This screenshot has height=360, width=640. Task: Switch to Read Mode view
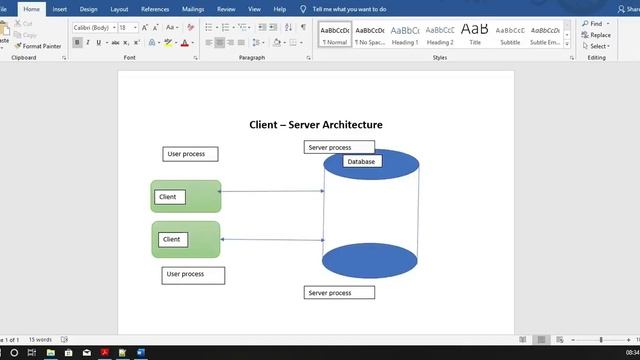[x=523, y=340]
